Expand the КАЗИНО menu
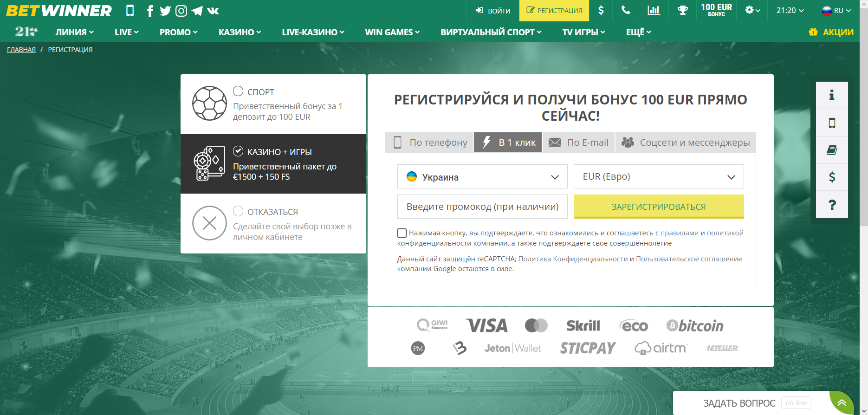 [x=240, y=32]
